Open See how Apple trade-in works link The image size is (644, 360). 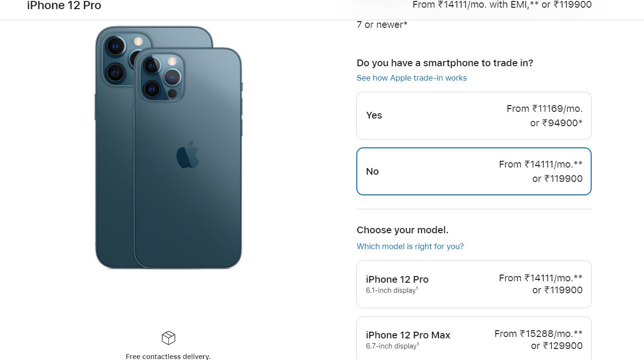click(x=412, y=78)
